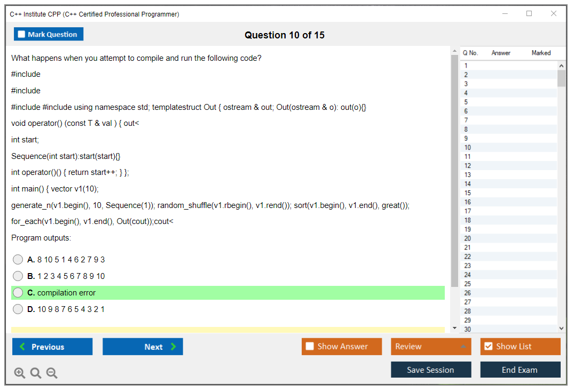
Task: Tick the Mark Question checkbox
Action: coord(22,34)
